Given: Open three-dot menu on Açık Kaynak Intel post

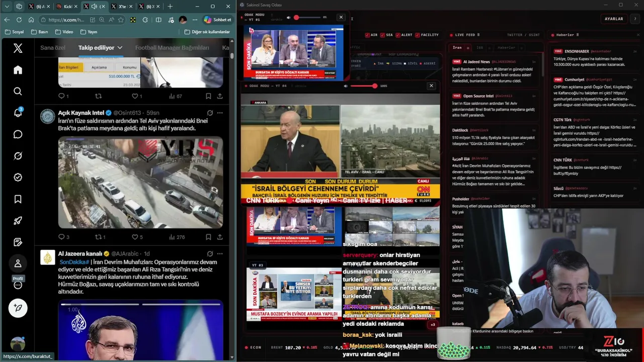Looking at the screenshot, I should pyautogui.click(x=220, y=113).
